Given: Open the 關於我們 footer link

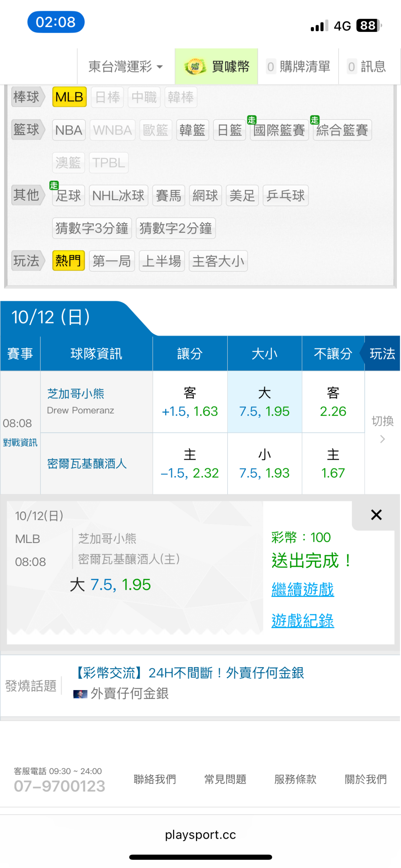Looking at the screenshot, I should (x=366, y=779).
